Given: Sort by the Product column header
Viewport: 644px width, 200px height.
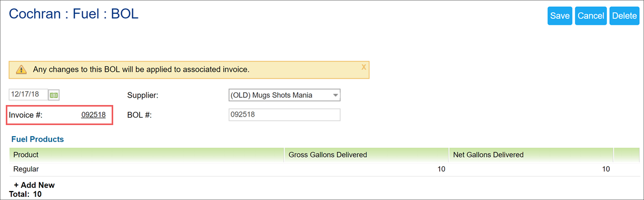Looking at the screenshot, I should click(26, 155).
